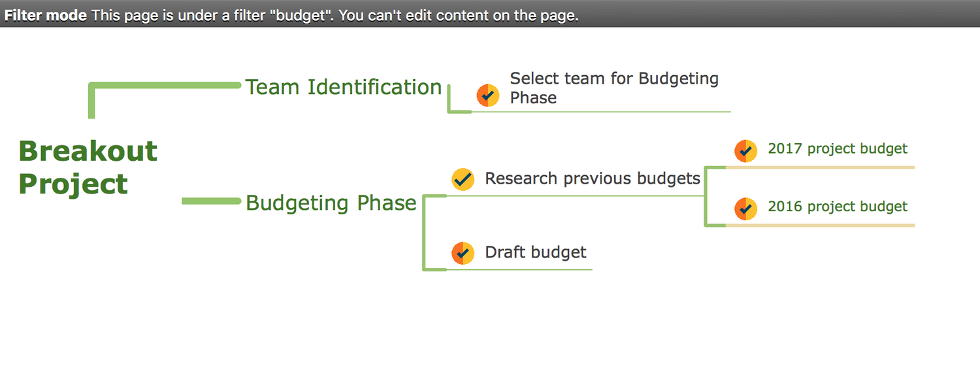980x368 pixels.
Task: Select the Team Identification branch
Action: (x=344, y=86)
